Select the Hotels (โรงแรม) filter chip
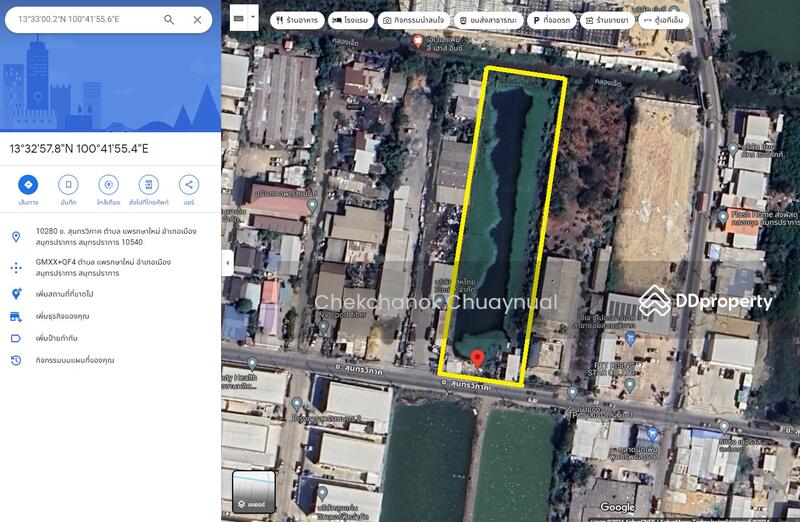Viewport: 800px width, 522px height. [x=350, y=19]
